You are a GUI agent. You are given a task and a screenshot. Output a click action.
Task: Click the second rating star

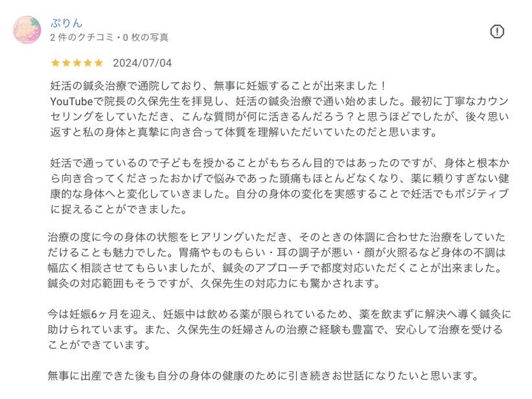pyautogui.click(x=66, y=63)
